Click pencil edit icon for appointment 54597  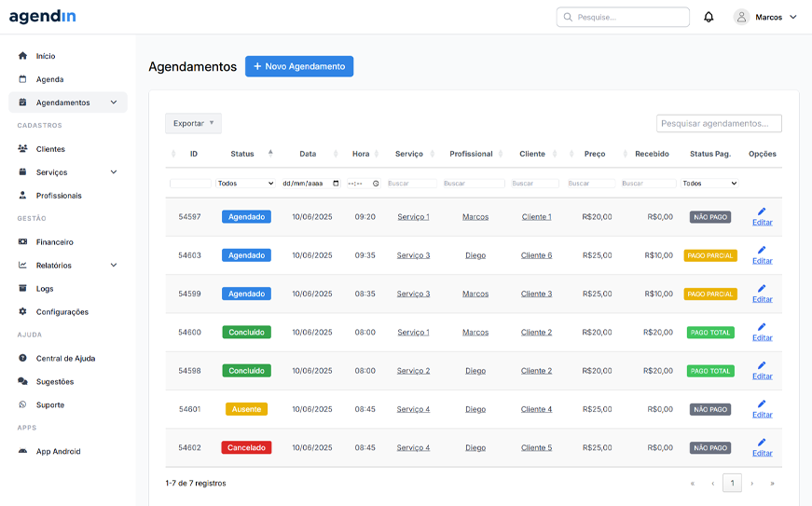tap(762, 212)
